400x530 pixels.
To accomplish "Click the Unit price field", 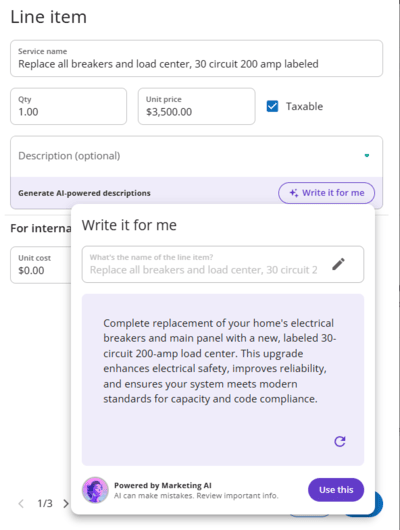I will (196, 106).
